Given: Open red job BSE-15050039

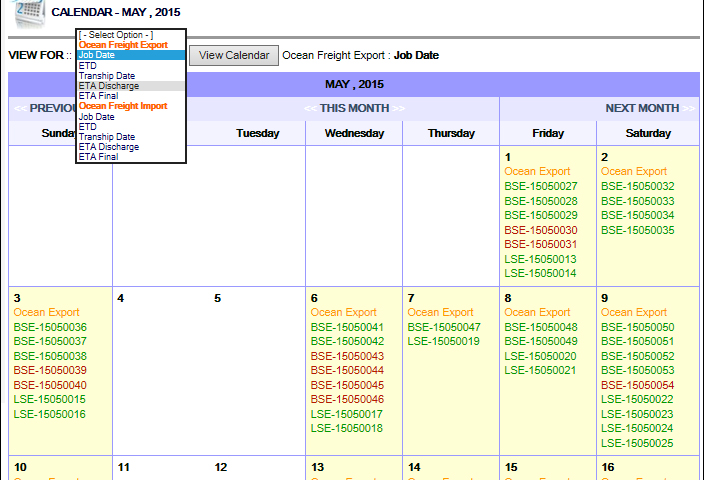Looking at the screenshot, I should 50,370.
